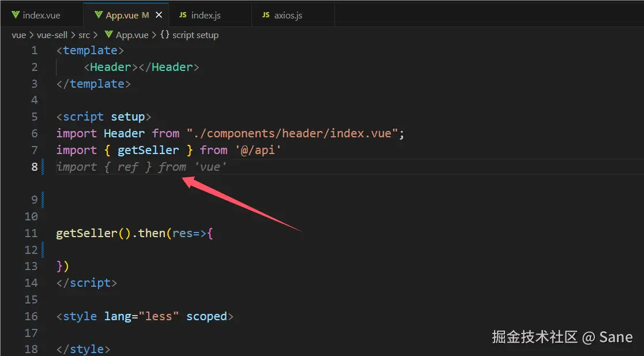Open the axios.js tab

tap(293, 15)
